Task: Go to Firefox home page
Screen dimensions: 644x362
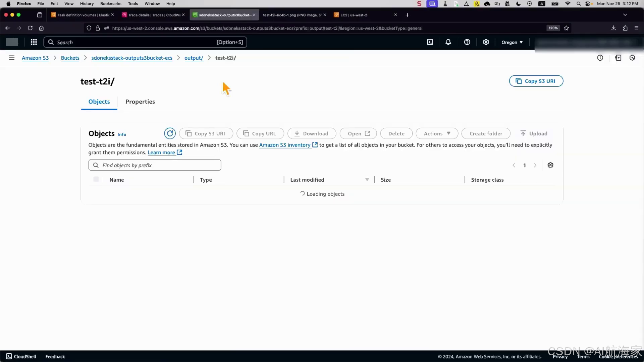Action: 41,28
